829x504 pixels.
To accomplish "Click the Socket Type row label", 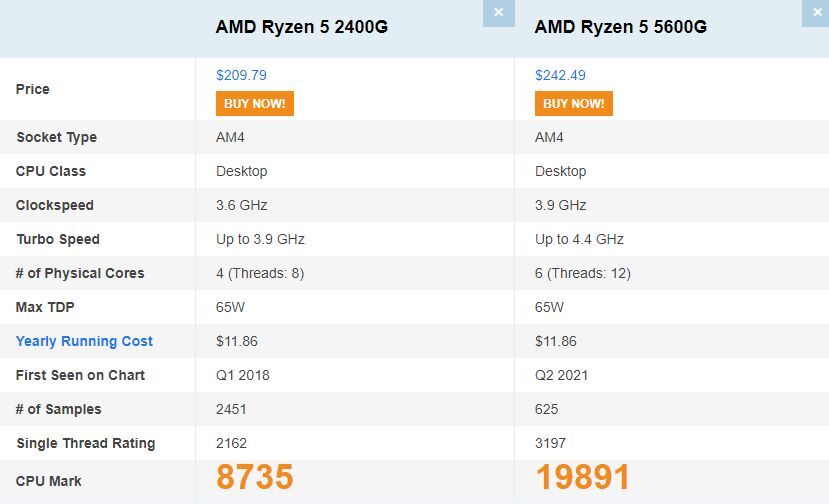I will (56, 137).
